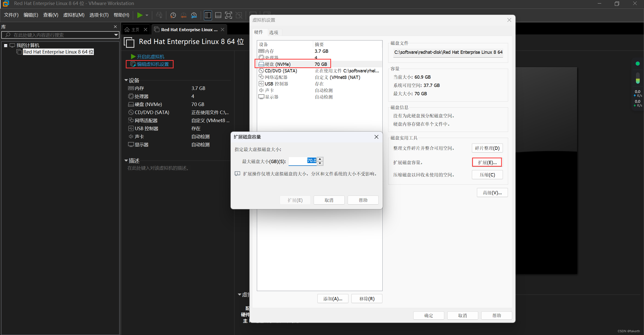Click 添加(A)... add hardware button
644x335 pixels.
pos(333,299)
